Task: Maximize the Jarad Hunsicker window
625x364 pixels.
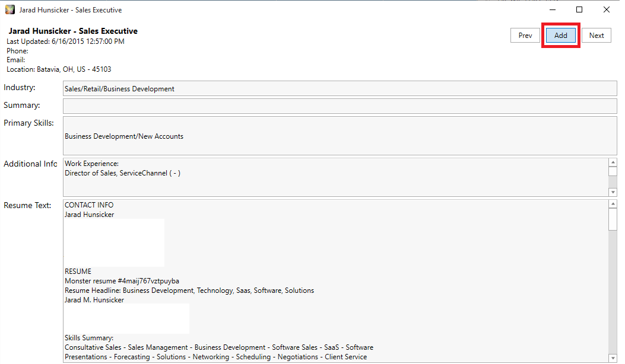Action: 579,9
